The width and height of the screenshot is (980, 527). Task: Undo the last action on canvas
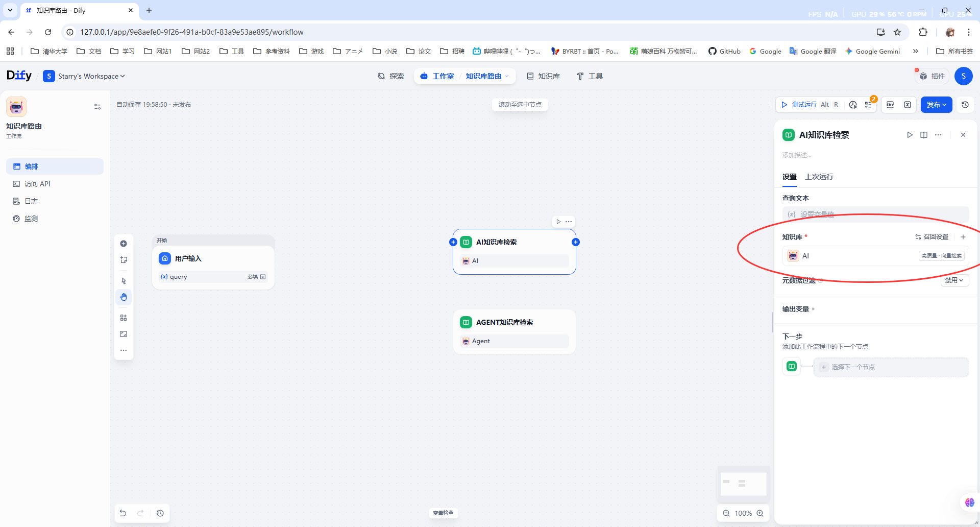pyautogui.click(x=123, y=513)
